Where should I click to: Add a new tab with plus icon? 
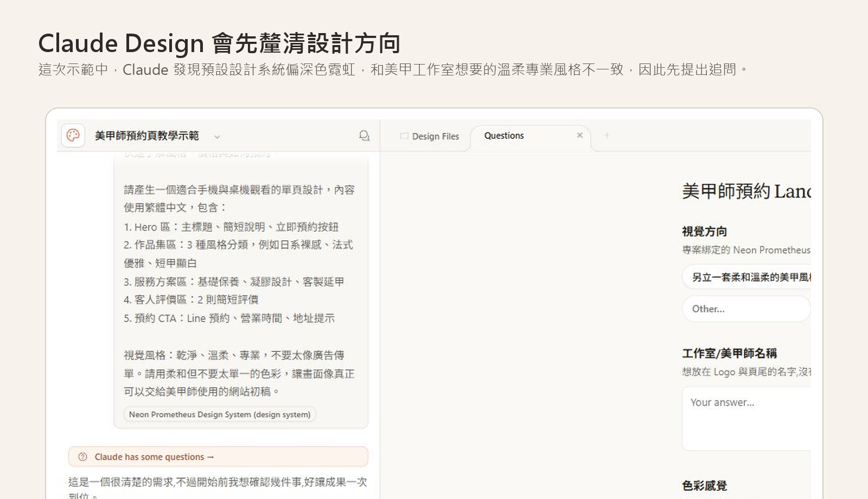pos(607,136)
